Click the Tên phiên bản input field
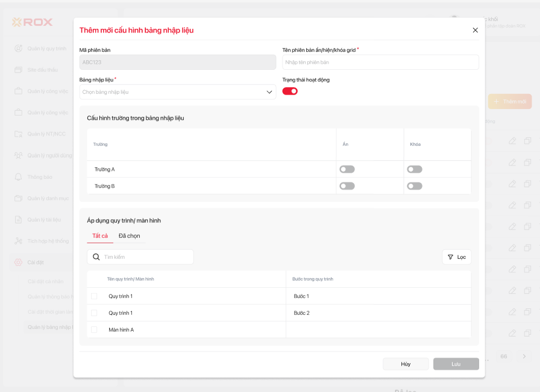This screenshot has height=392, width=540. [x=380, y=63]
